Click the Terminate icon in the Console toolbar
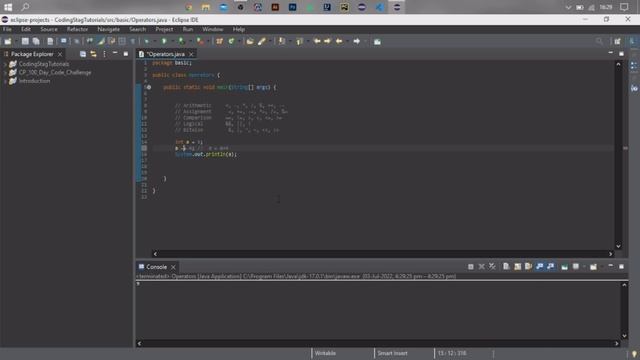 pos(471,267)
